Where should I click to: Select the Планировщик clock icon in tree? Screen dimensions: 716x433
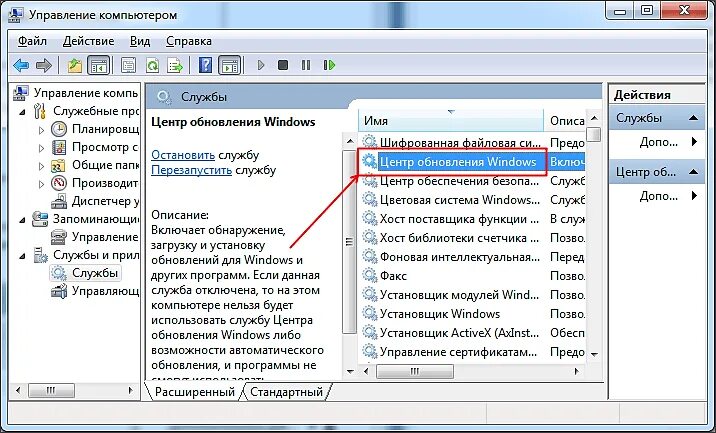click(x=59, y=129)
